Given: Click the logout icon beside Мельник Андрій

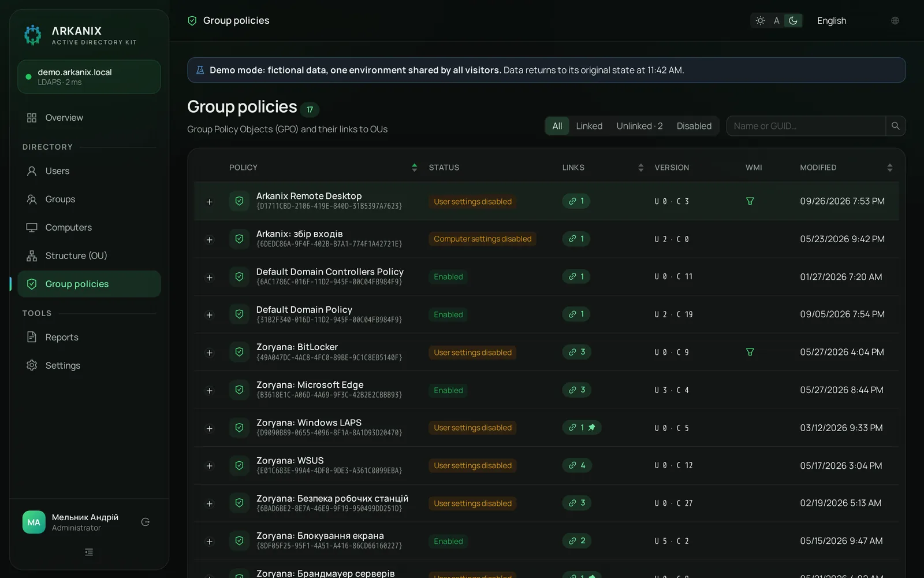Looking at the screenshot, I should coord(146,522).
